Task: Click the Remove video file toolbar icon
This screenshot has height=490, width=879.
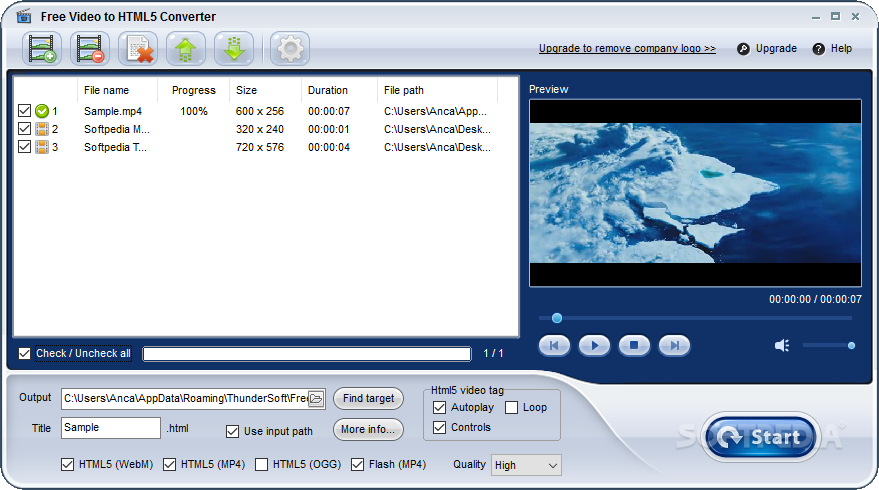Action: [x=90, y=49]
